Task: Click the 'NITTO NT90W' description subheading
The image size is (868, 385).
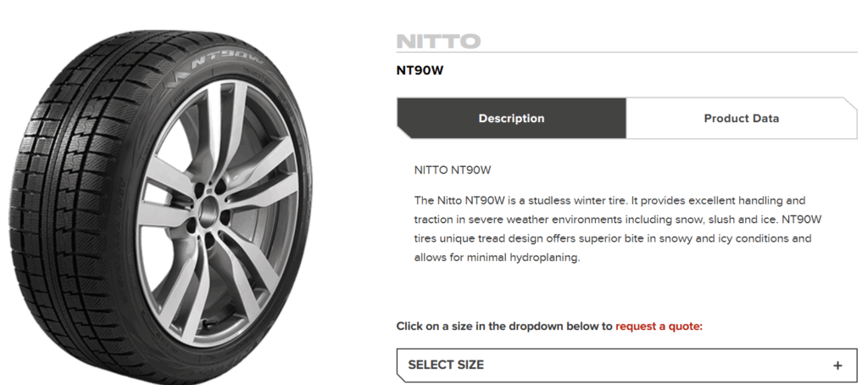Action: [453, 170]
